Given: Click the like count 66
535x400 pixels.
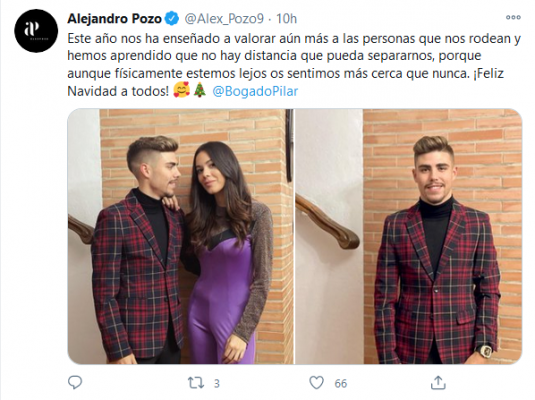Looking at the screenshot, I should pyautogui.click(x=341, y=384).
